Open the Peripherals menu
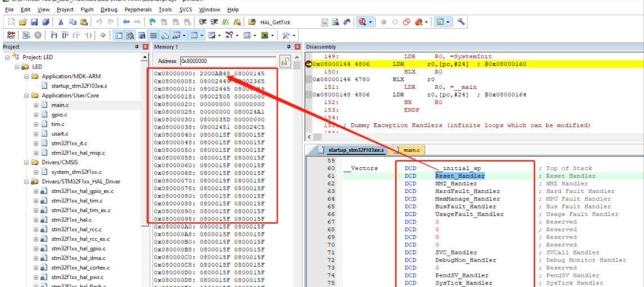Viewport: 644px width, 287px height. [x=138, y=10]
